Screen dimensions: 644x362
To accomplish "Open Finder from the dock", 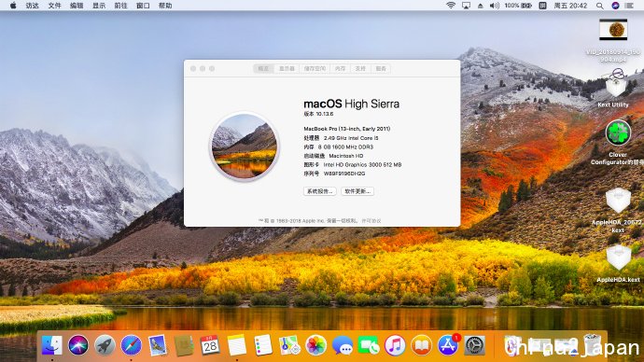I will coord(51,345).
